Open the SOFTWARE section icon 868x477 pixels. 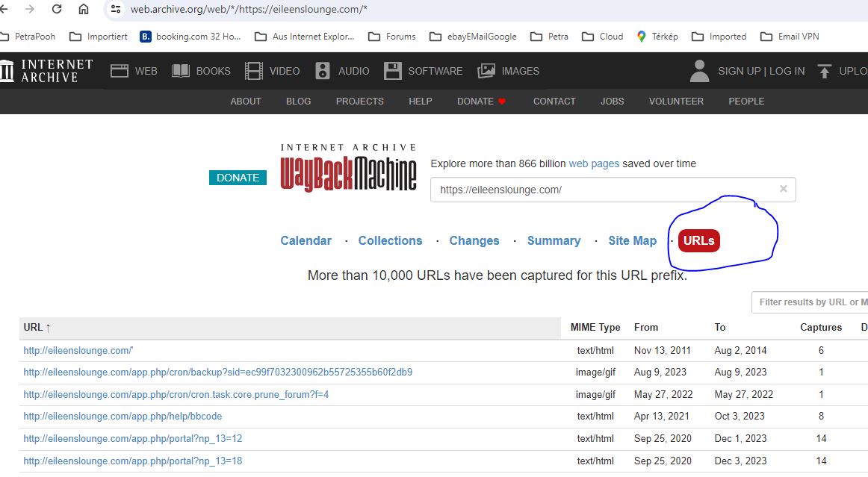[392, 71]
